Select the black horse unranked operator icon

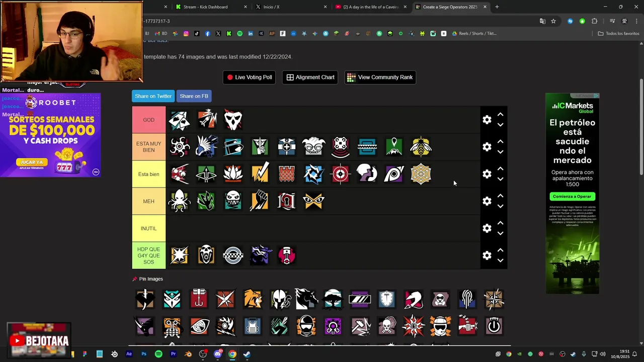click(306, 299)
